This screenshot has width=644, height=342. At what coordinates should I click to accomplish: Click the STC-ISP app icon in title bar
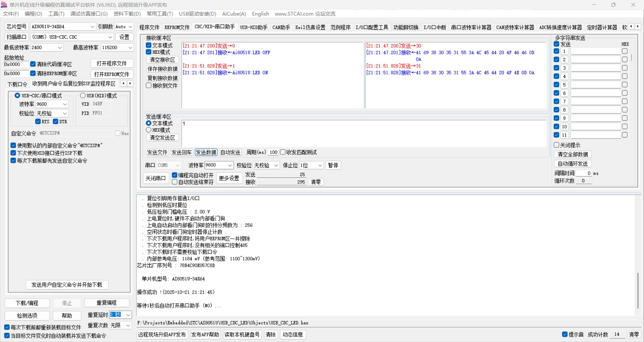[4, 5]
